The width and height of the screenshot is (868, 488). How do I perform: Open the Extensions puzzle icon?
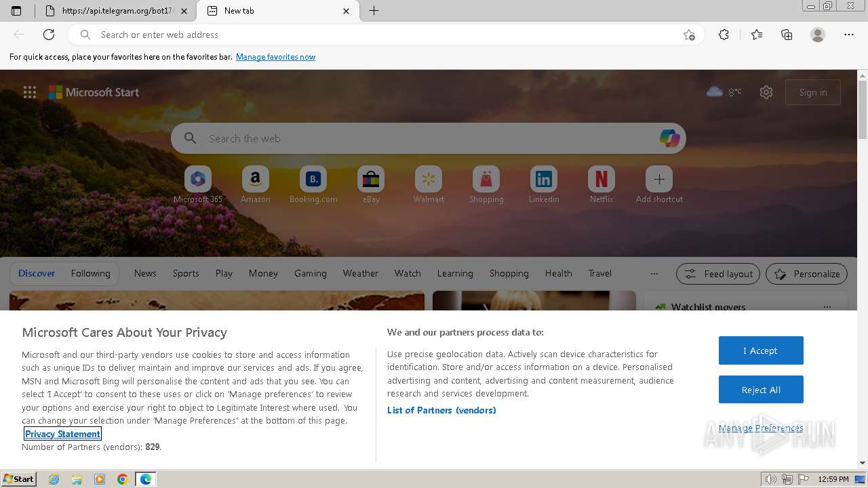(724, 35)
